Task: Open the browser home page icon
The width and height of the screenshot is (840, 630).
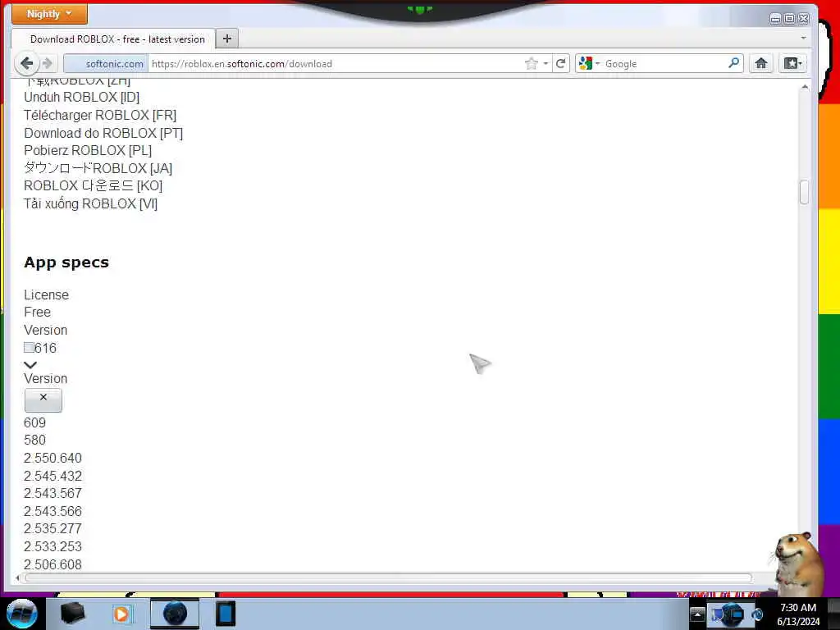Action: [x=760, y=63]
